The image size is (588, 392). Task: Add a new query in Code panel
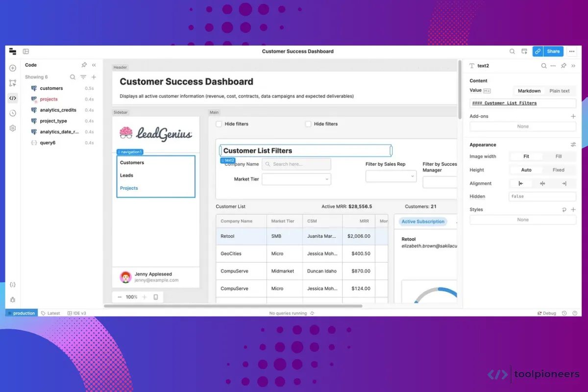point(94,77)
